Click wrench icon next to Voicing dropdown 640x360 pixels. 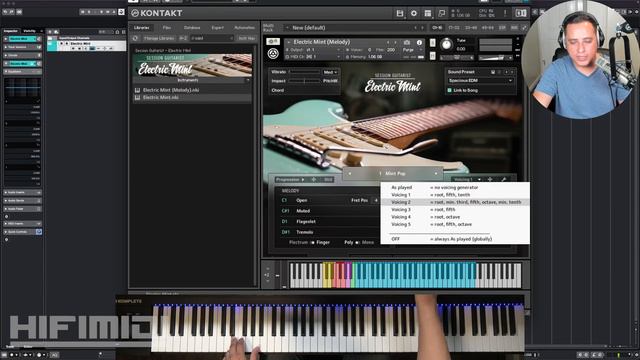pos(504,179)
